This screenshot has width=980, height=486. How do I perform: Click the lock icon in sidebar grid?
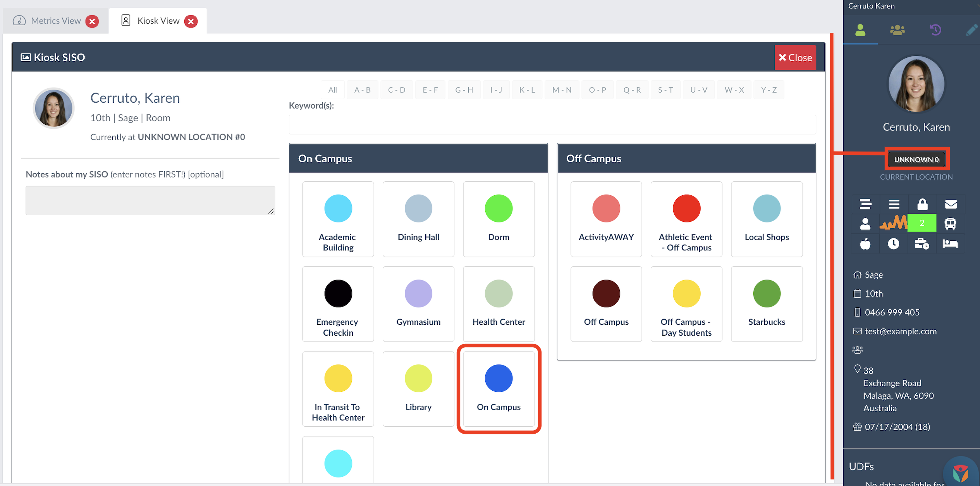[922, 204]
